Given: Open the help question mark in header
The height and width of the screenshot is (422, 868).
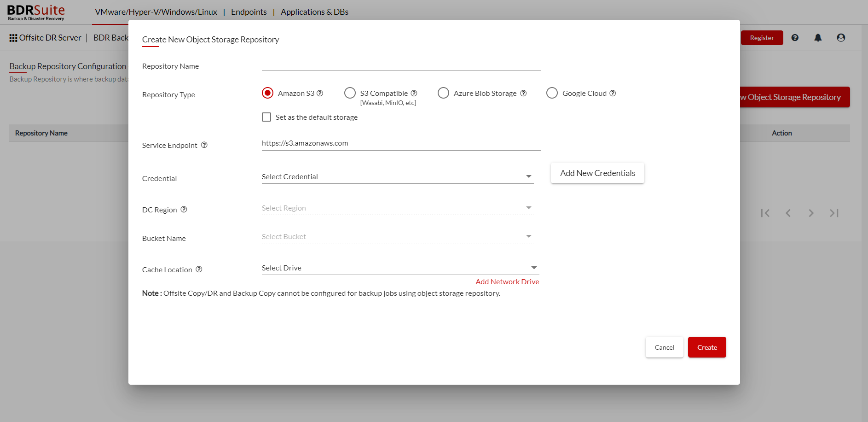Looking at the screenshot, I should [x=795, y=38].
